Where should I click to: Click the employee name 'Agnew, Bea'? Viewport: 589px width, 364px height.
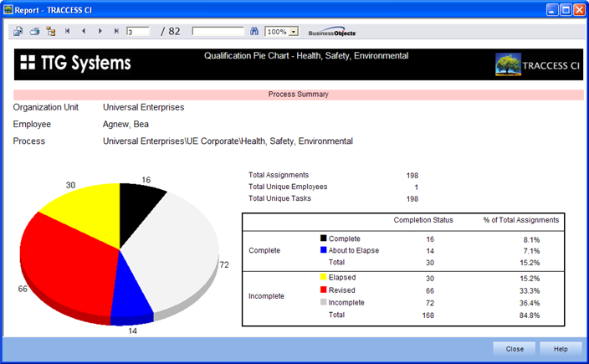(x=125, y=125)
